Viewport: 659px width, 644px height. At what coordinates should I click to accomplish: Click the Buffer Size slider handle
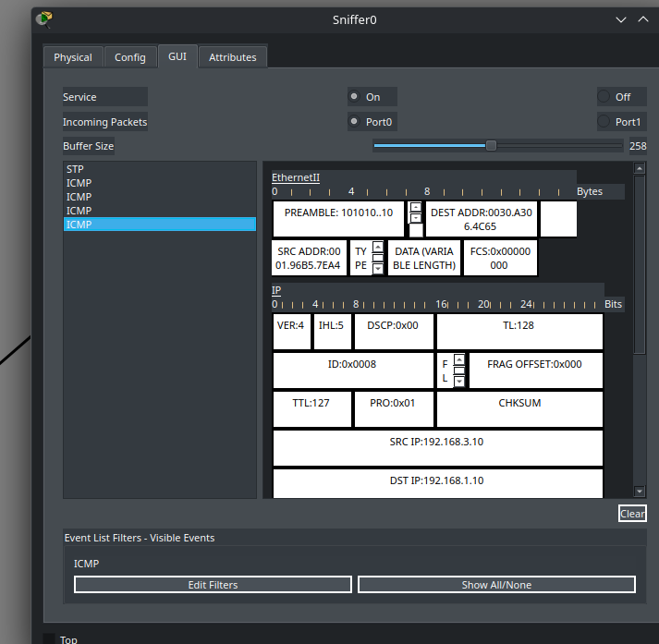point(491,145)
